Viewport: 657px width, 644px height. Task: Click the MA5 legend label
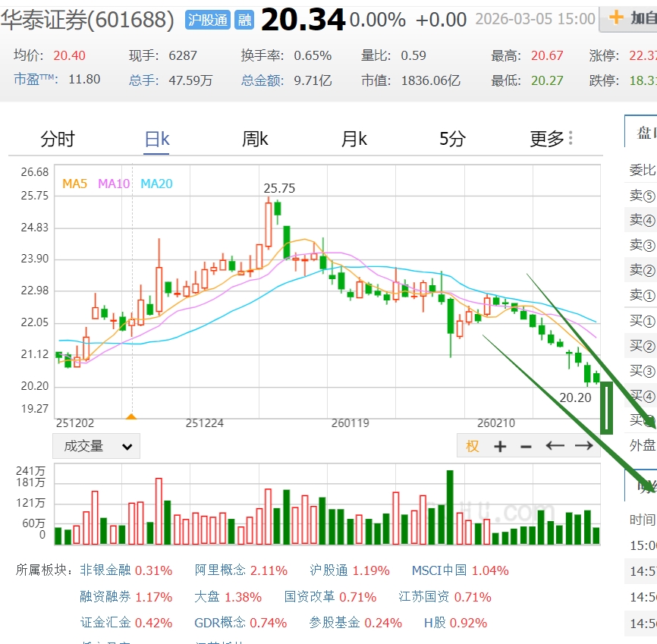pyautogui.click(x=74, y=184)
